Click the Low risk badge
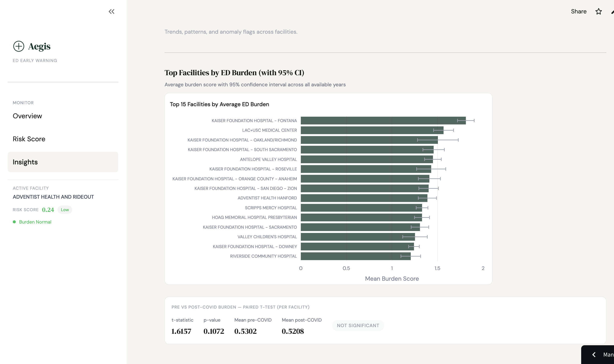 pos(65,210)
